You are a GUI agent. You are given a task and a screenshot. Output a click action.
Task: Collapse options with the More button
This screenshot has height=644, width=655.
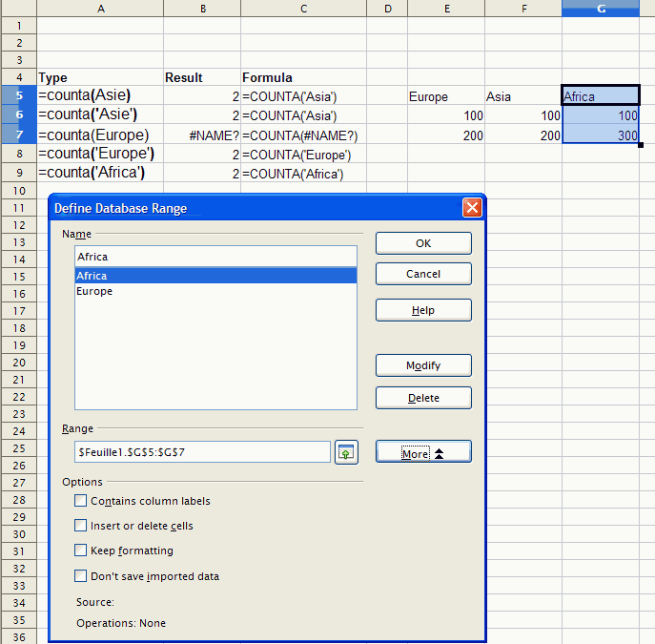point(423,453)
